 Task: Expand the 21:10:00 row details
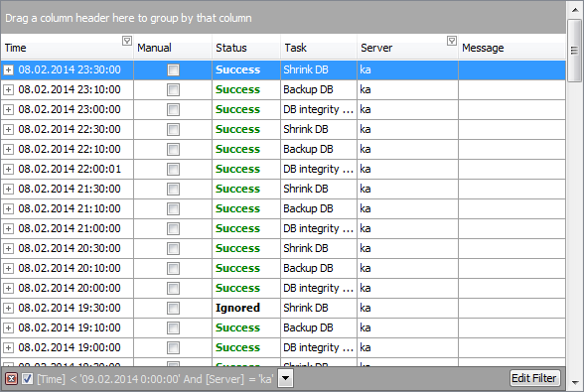click(x=8, y=208)
